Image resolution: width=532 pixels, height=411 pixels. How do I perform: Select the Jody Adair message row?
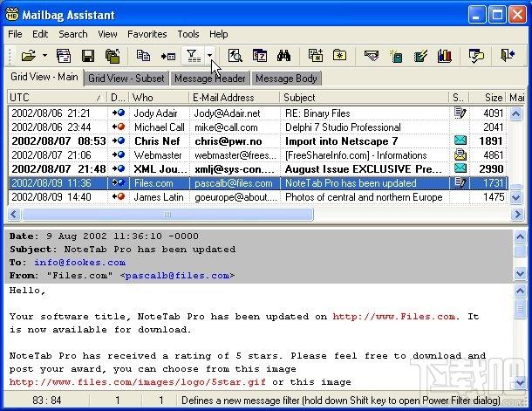258,113
